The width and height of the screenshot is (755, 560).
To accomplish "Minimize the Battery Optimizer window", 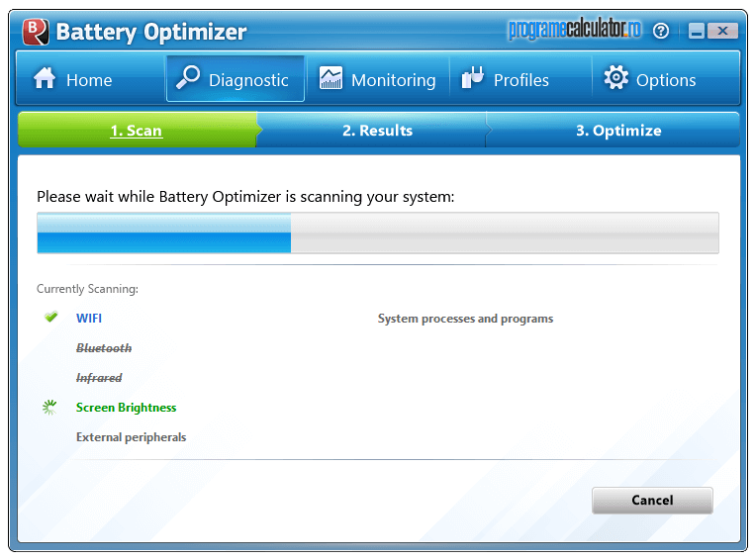I will (x=697, y=32).
